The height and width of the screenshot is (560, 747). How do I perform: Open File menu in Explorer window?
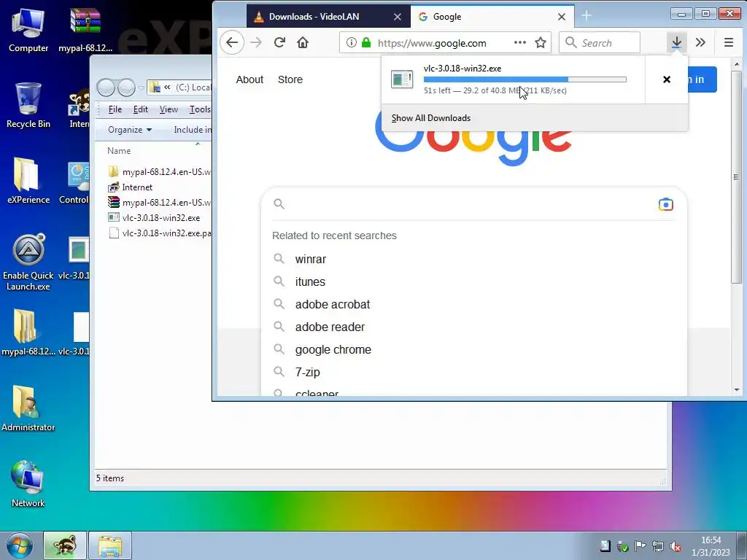(x=115, y=109)
